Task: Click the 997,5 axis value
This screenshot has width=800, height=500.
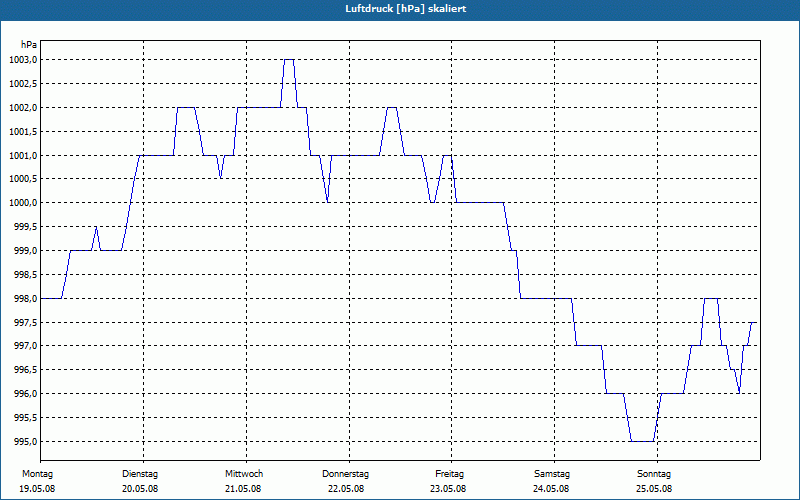Action: [25, 322]
